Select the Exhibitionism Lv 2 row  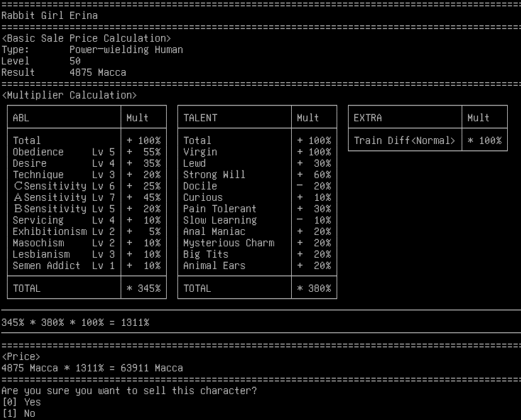pos(87,232)
